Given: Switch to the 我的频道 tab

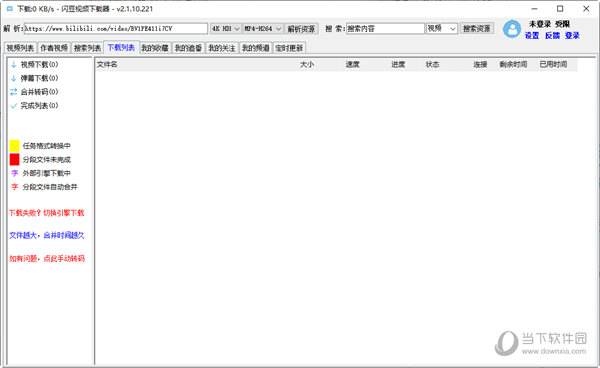Looking at the screenshot, I should [256, 48].
